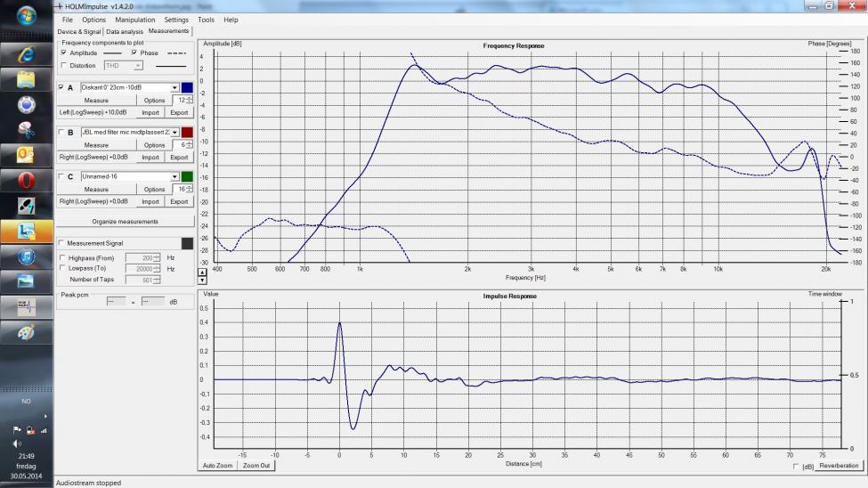Image resolution: width=868 pixels, height=488 pixels.
Task: Click the Windows Start orb
Action: coord(27,16)
